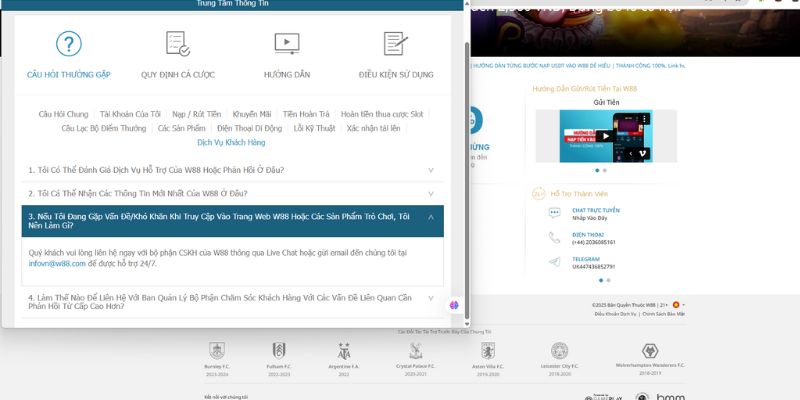The image size is (800, 400).
Task: Select second dot under support contact carousel
Action: coord(608,280)
